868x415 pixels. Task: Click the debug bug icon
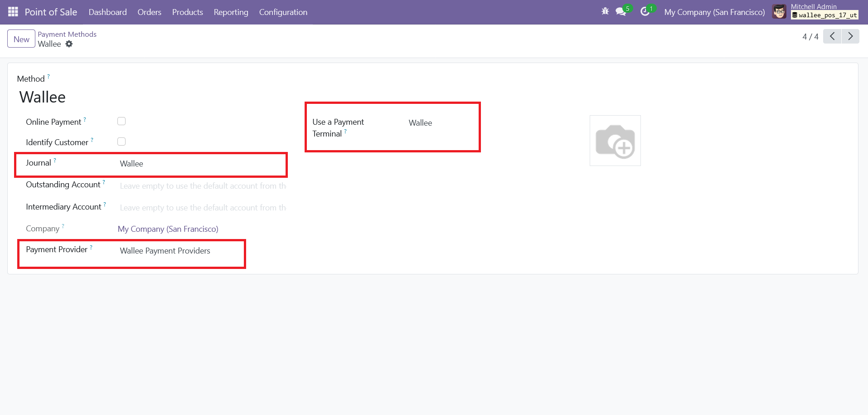click(x=605, y=12)
